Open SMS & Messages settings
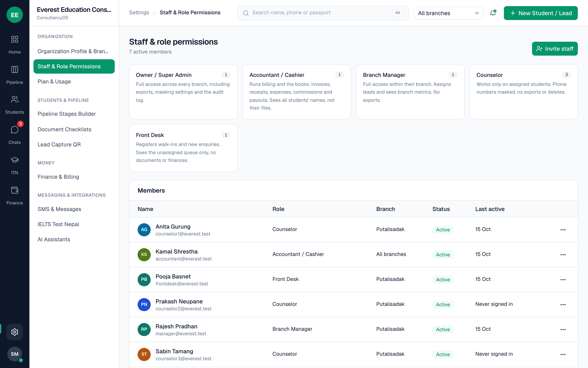The height and width of the screenshot is (368, 588). coord(74,209)
